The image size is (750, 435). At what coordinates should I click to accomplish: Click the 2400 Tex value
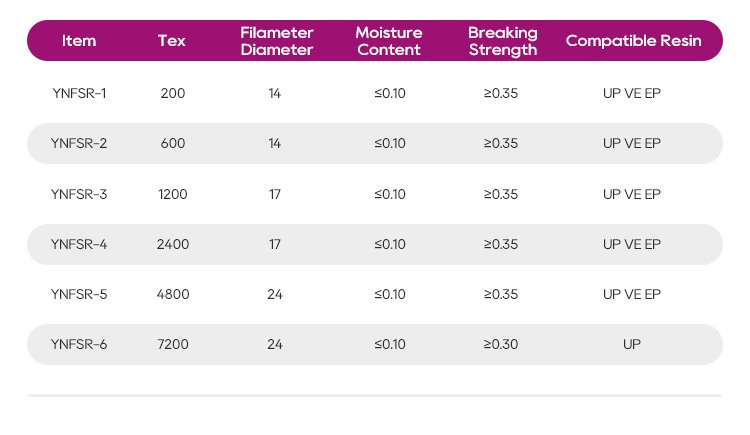[x=173, y=244]
